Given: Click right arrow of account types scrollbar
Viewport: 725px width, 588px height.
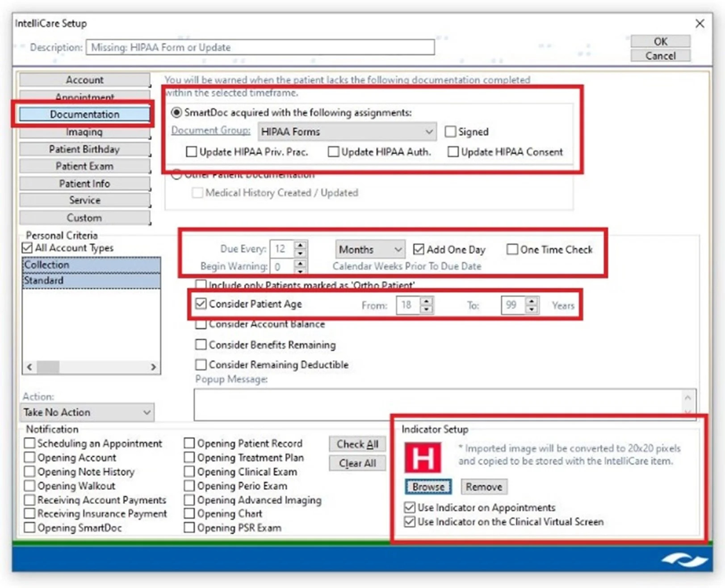Looking at the screenshot, I should click(153, 367).
